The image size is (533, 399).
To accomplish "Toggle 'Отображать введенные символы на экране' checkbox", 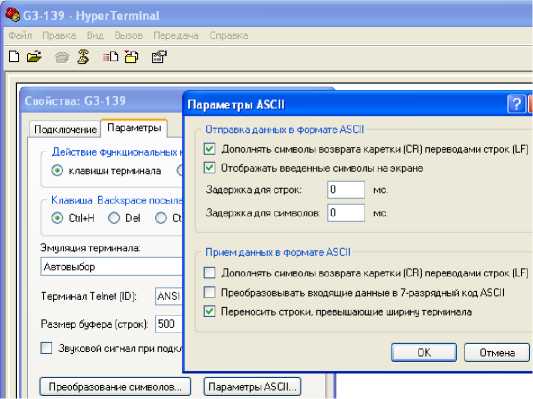I will pyautogui.click(x=209, y=168).
